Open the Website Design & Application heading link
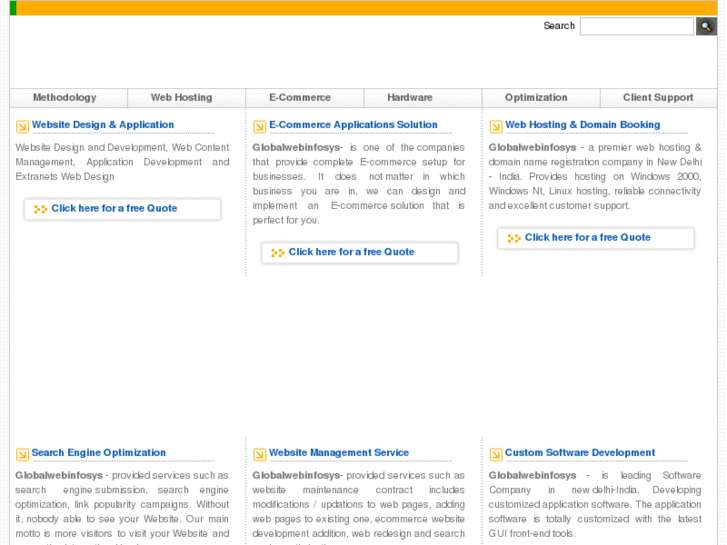The height and width of the screenshot is (545, 727). tap(103, 125)
